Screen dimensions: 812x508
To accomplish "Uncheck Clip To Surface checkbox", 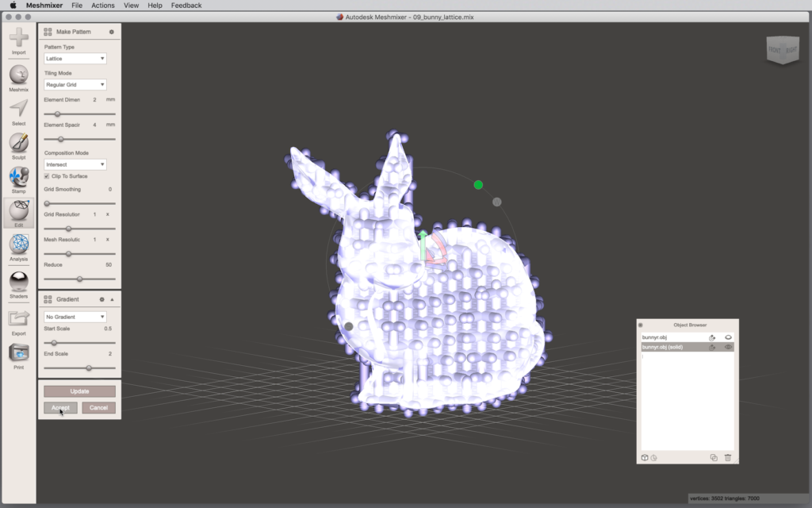I will pos(47,175).
